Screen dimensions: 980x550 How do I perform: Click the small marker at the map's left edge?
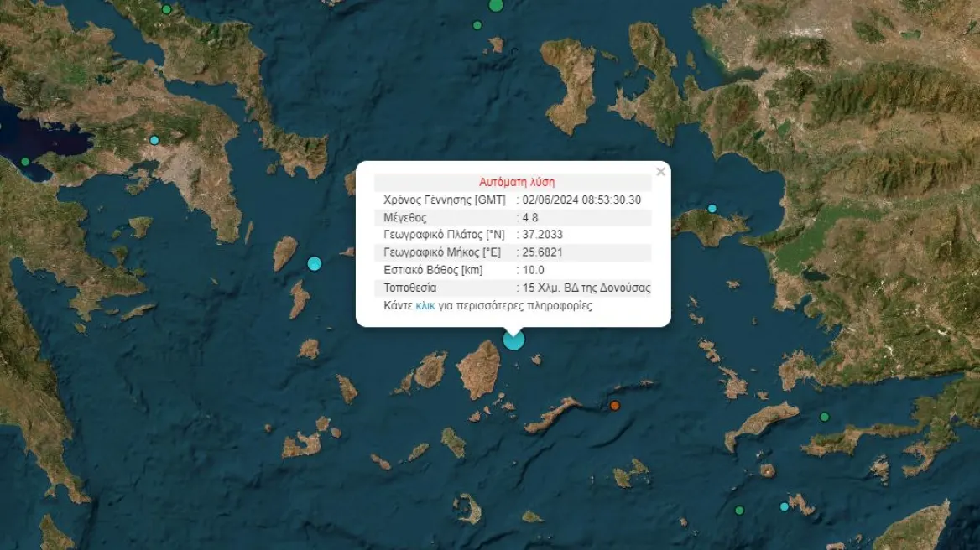click(3, 126)
